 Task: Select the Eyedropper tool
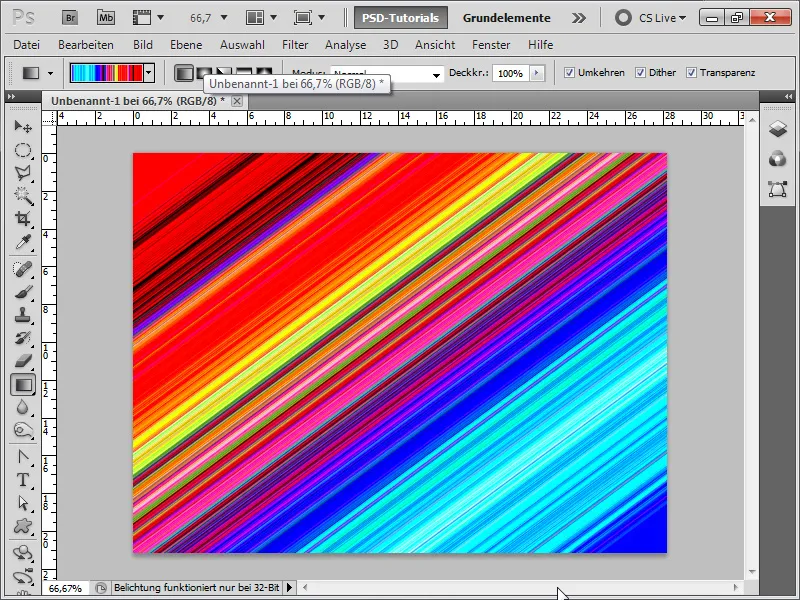[x=23, y=242]
